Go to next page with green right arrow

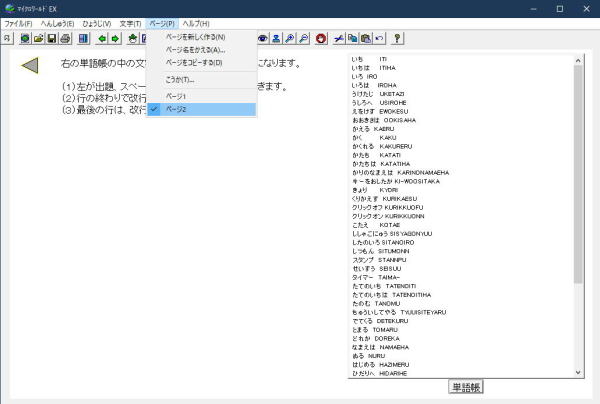(x=115, y=38)
